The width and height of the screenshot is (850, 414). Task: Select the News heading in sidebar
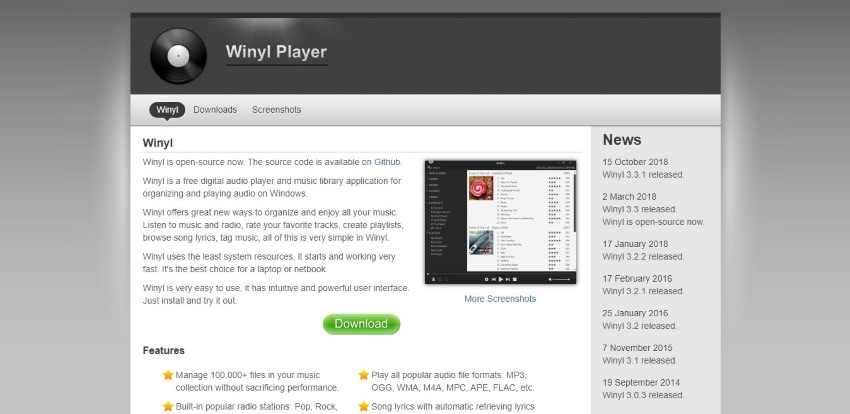coord(622,140)
